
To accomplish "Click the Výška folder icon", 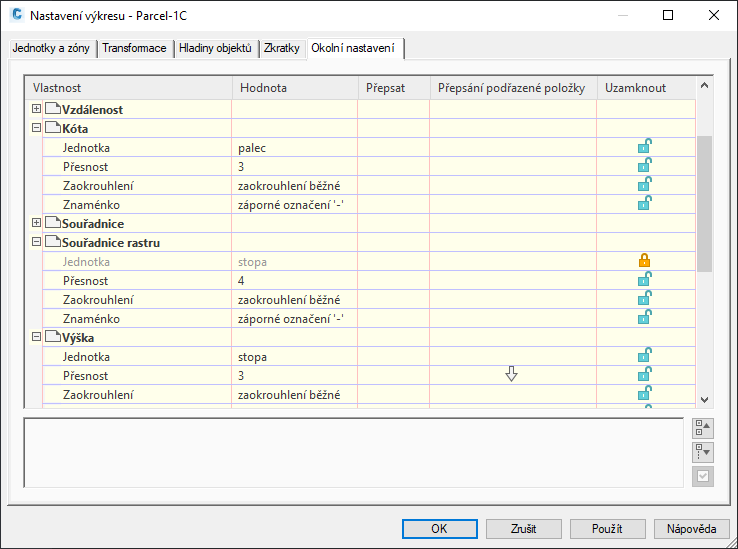I will click(x=53, y=337).
